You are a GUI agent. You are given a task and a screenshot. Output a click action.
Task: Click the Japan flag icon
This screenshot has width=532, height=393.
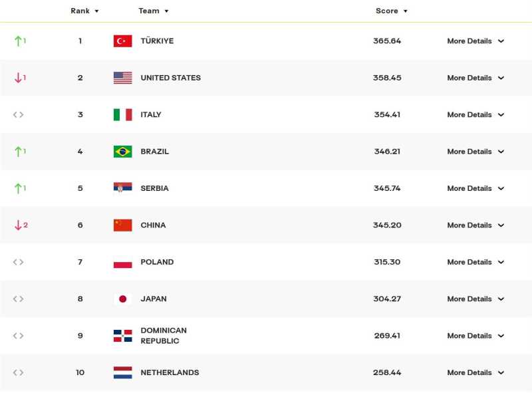[x=122, y=299]
